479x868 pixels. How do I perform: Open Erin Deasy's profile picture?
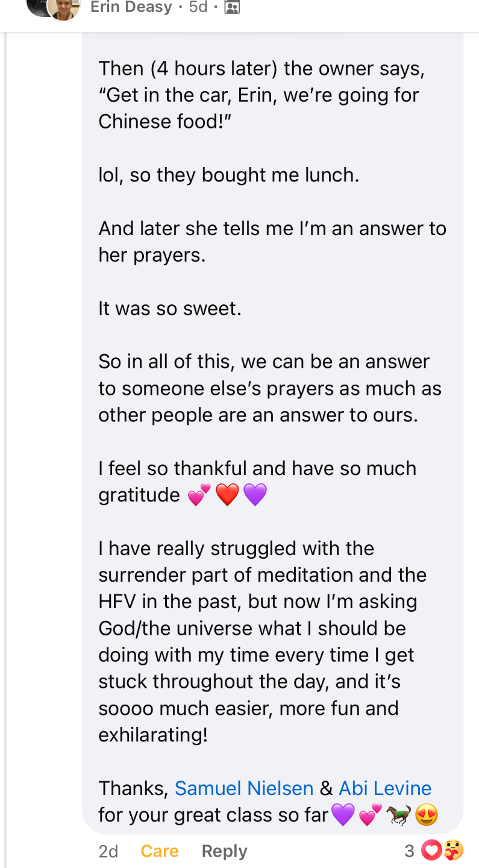coord(63,8)
